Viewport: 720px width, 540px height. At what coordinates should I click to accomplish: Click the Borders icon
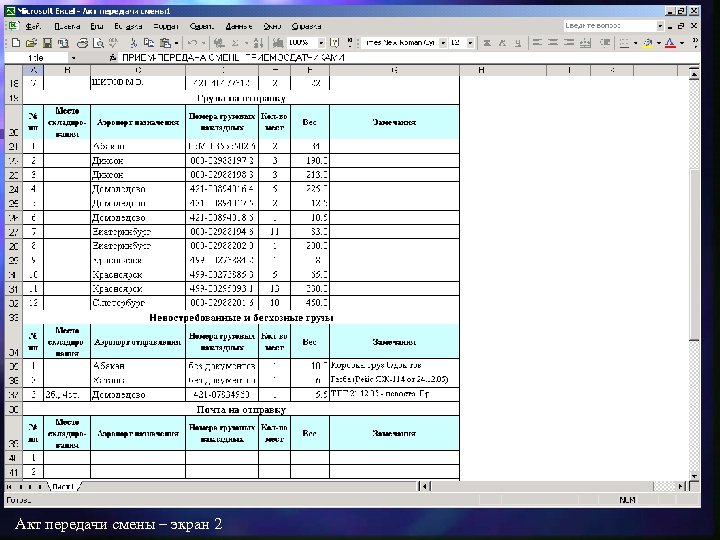click(624, 43)
